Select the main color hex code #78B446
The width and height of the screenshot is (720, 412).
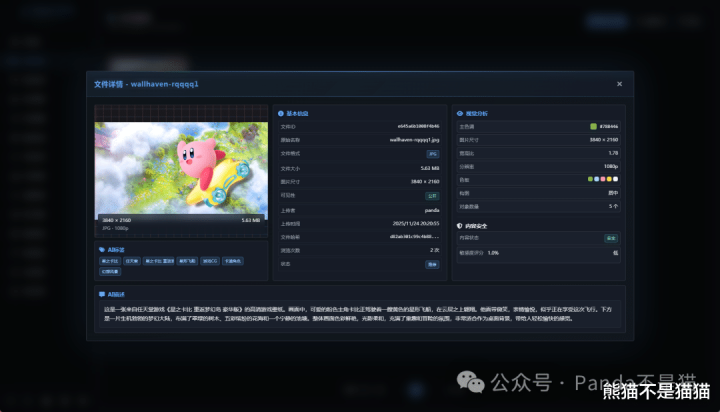click(x=608, y=126)
